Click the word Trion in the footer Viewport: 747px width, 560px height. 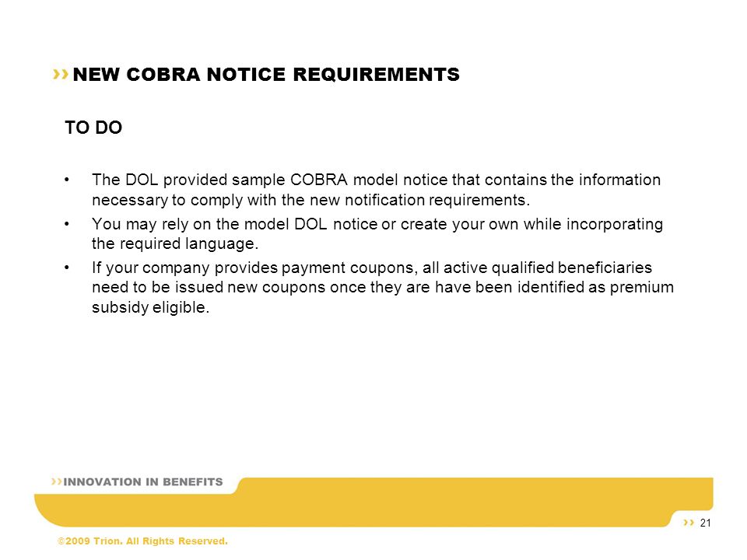pyautogui.click(x=108, y=541)
